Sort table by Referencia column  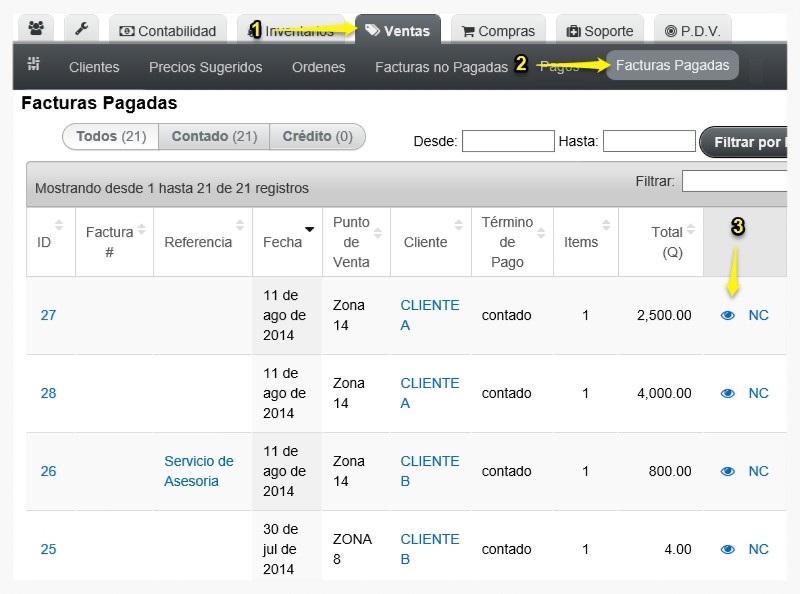203,242
